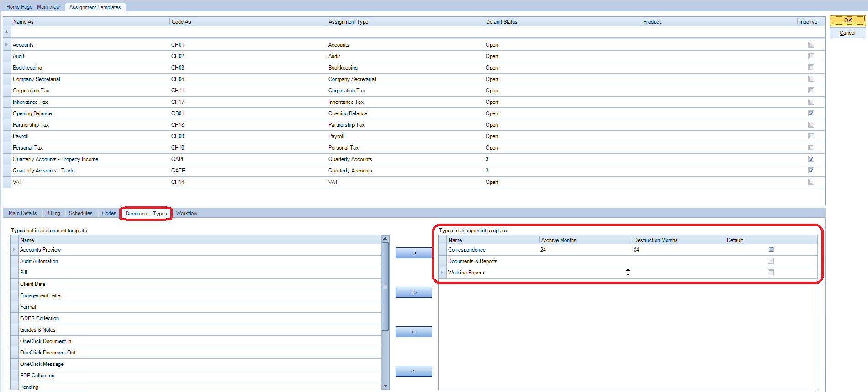Select the Payroll template row
Screen dimensions: 868x392
[x=413, y=136]
